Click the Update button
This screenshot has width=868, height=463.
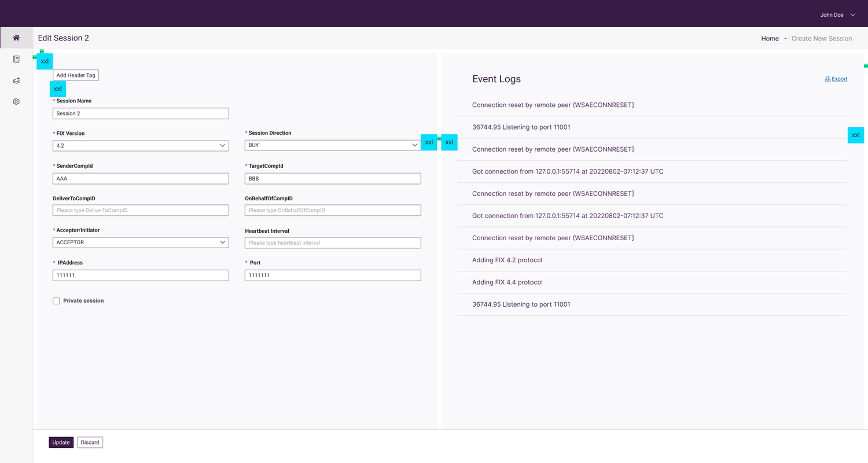point(61,443)
